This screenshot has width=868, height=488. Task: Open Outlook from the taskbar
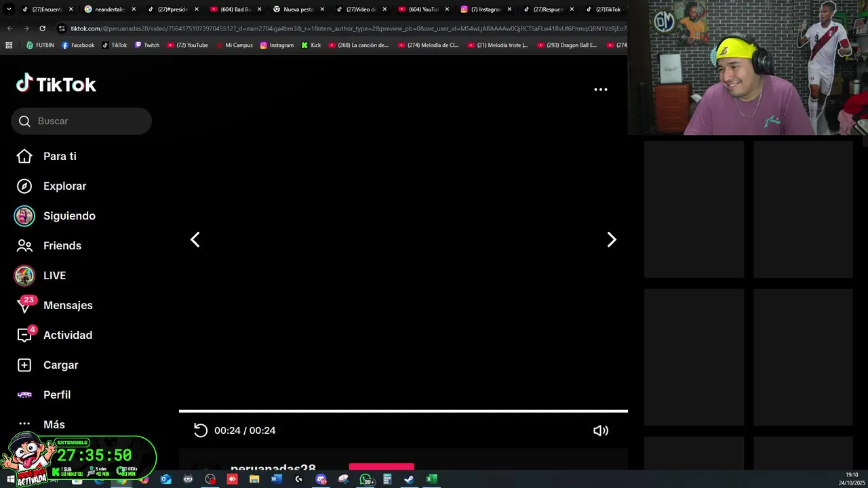pos(166,479)
